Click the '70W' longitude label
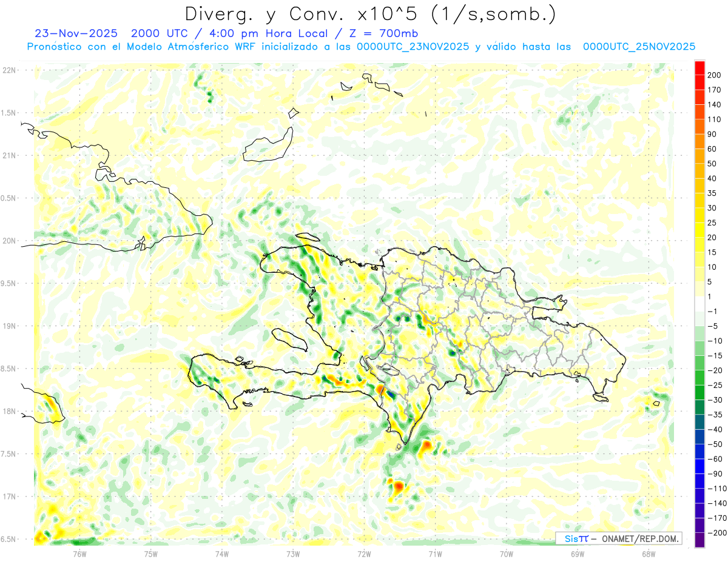Screen dimensions: 728x562 (x=507, y=554)
